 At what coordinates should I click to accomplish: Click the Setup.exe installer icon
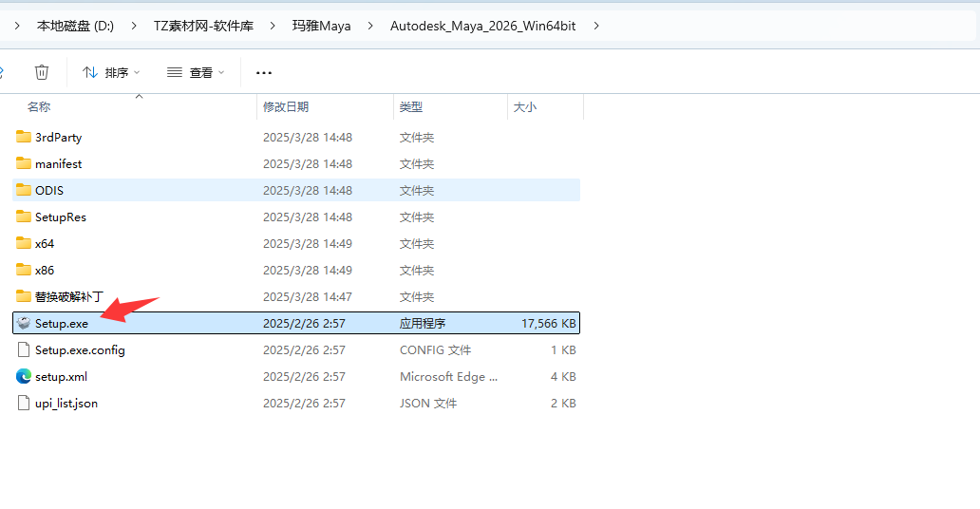coord(24,323)
